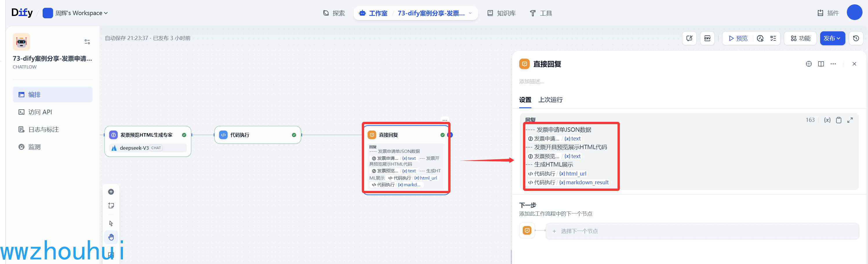Open the 功能 features button
Viewport: 868px width, 264px height.
click(x=800, y=38)
